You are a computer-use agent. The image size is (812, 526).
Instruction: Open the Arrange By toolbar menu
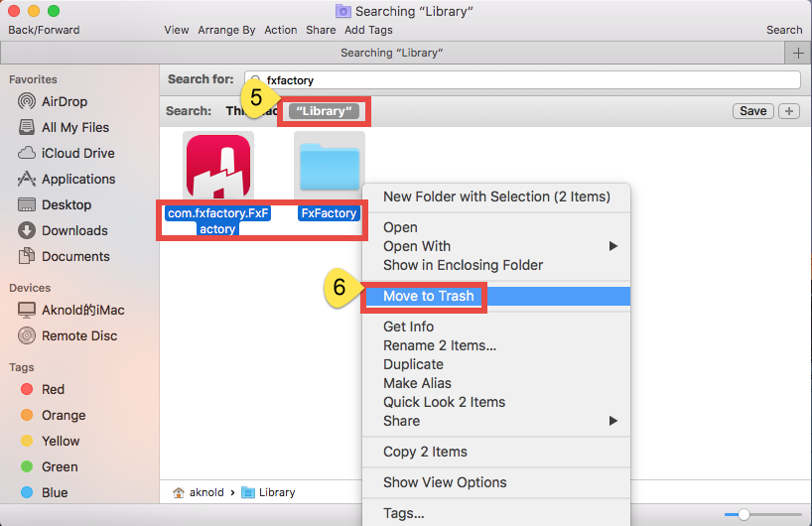[226, 30]
